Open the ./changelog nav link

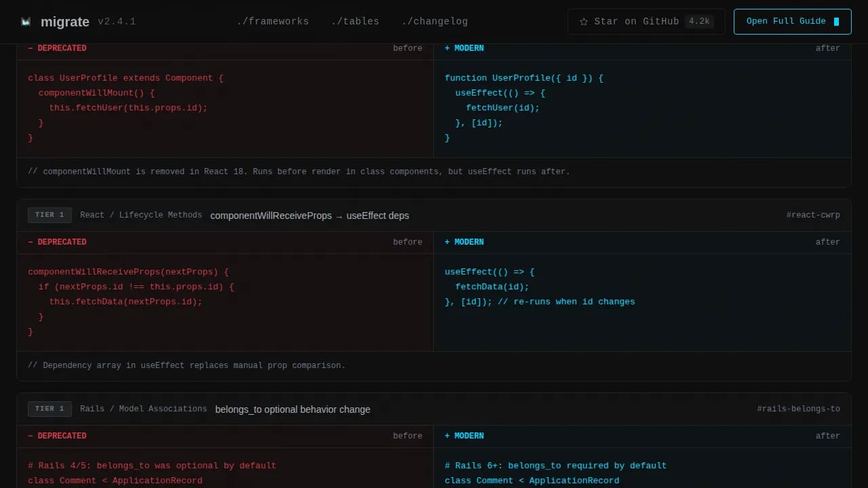tap(434, 22)
